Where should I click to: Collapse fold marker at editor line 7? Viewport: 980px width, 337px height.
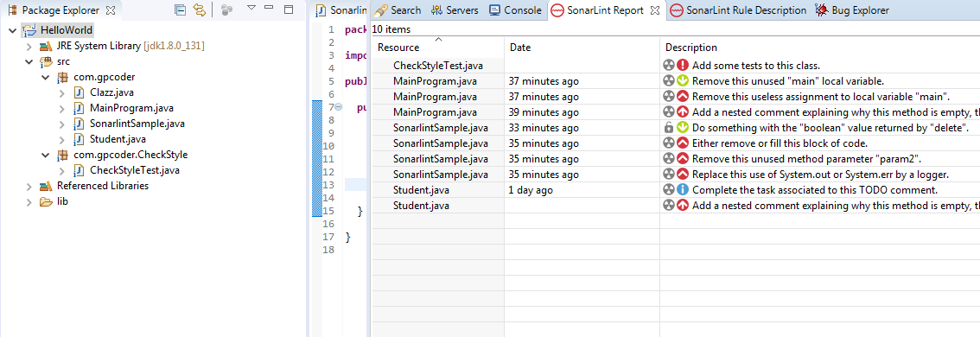[x=338, y=107]
